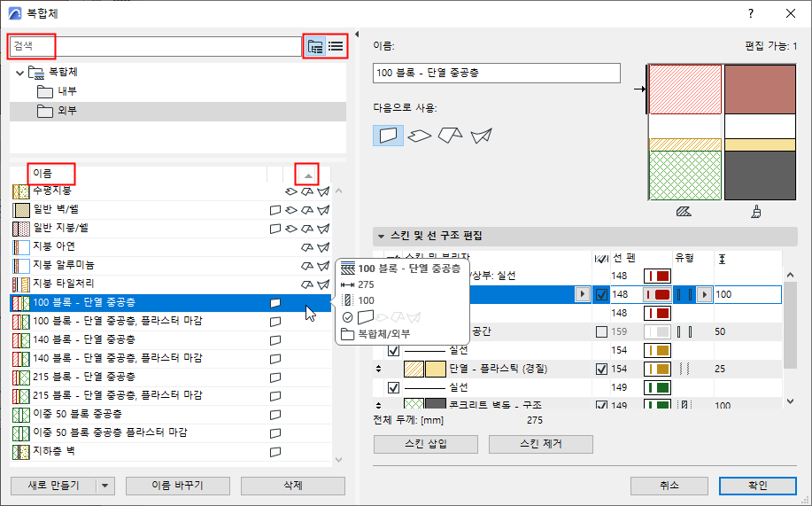Click 스킨 제거 button
The height and width of the screenshot is (506, 812).
coord(541,444)
